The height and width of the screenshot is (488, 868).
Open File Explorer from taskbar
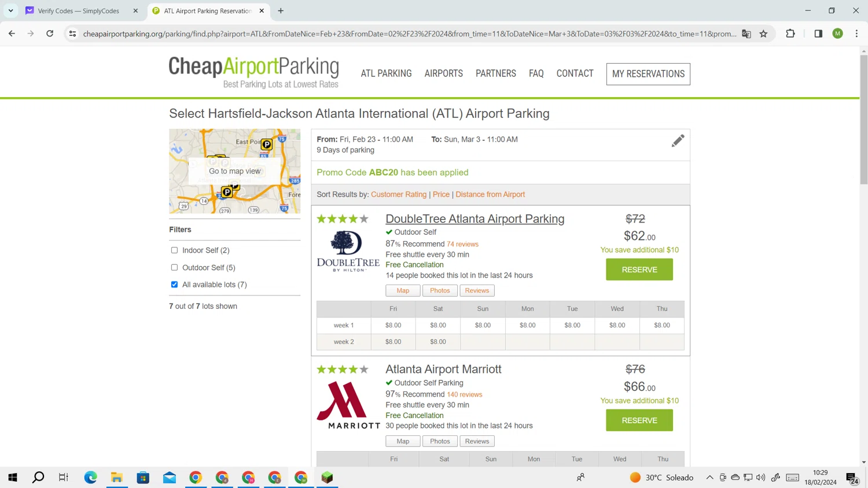point(117,477)
